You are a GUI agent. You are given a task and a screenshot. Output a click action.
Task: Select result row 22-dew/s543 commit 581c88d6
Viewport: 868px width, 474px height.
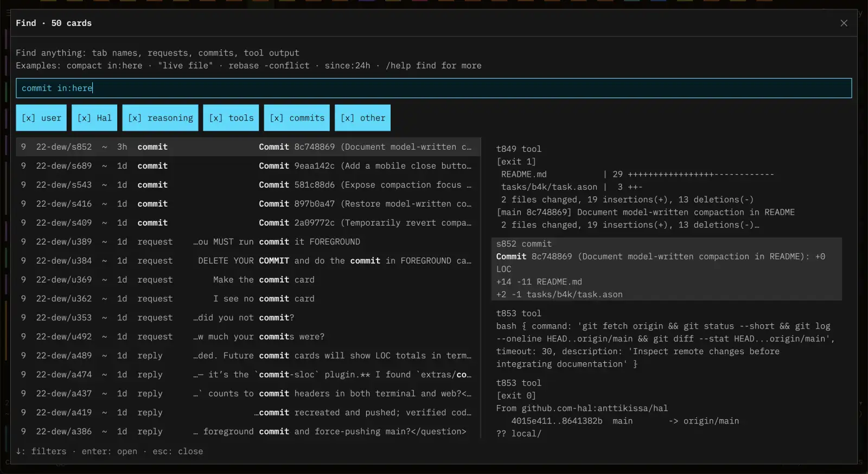[248, 185]
